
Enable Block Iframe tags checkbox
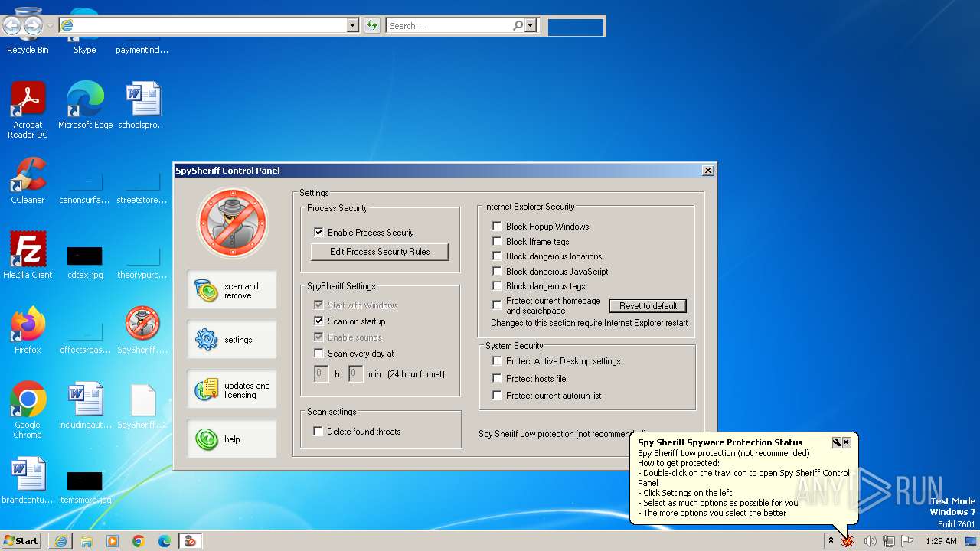[x=497, y=241]
